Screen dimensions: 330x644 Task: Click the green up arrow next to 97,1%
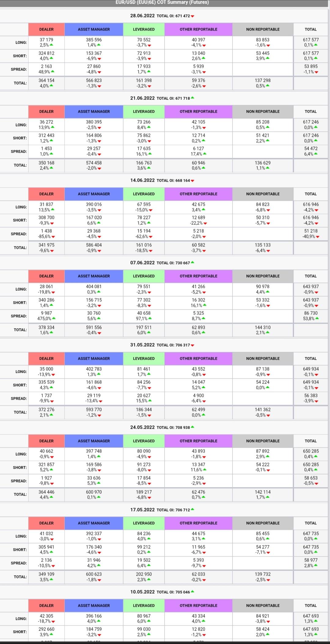150,318
